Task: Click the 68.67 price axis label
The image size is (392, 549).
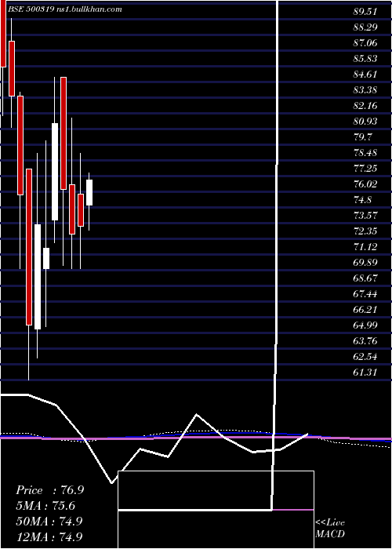Action: pos(365,278)
